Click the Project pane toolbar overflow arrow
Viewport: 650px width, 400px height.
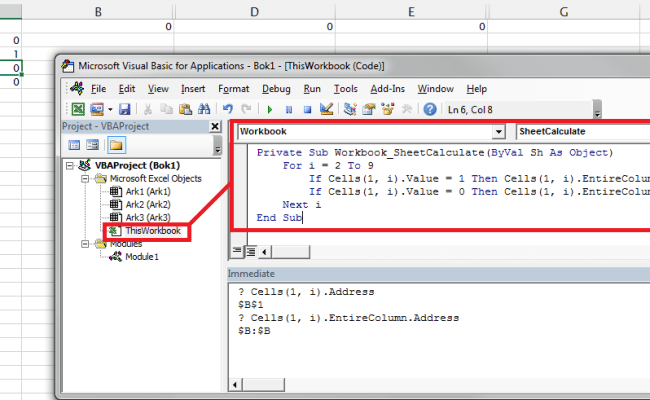217,145
